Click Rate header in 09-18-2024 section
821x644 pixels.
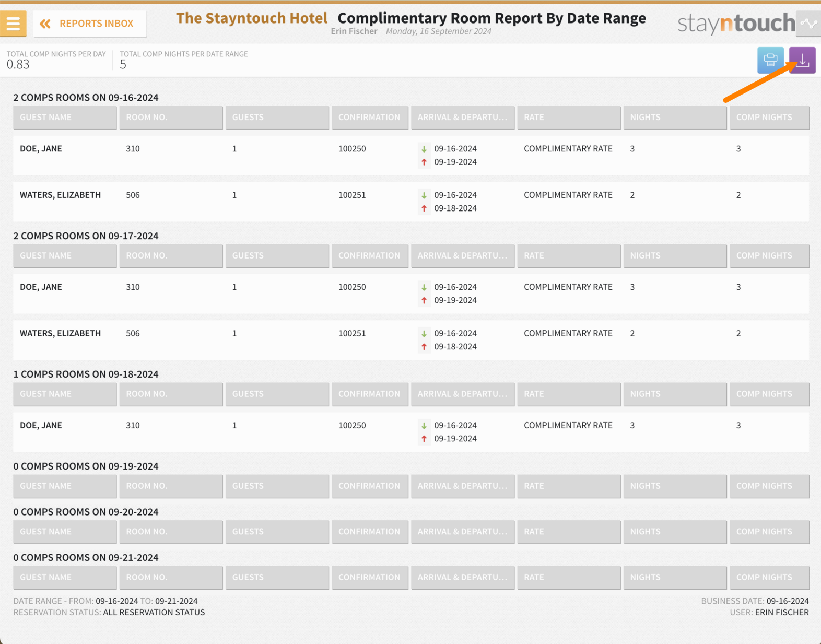click(x=569, y=394)
